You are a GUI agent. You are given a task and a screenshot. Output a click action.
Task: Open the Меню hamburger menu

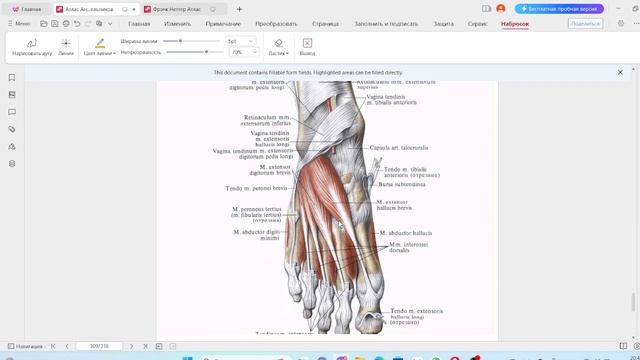[x=19, y=24]
